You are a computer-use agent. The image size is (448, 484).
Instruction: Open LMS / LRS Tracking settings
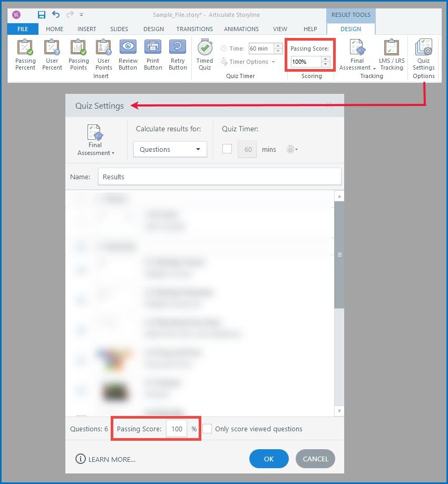392,55
